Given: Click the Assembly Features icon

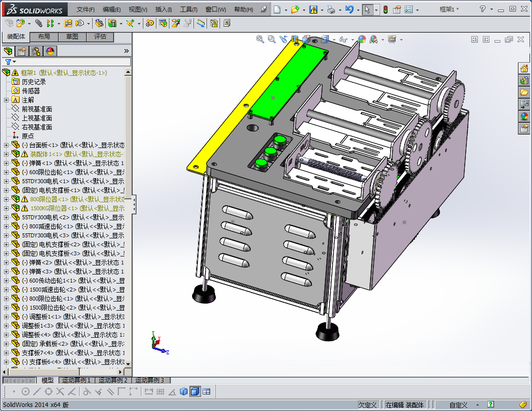Looking at the screenshot, I should pyautogui.click(x=112, y=23).
